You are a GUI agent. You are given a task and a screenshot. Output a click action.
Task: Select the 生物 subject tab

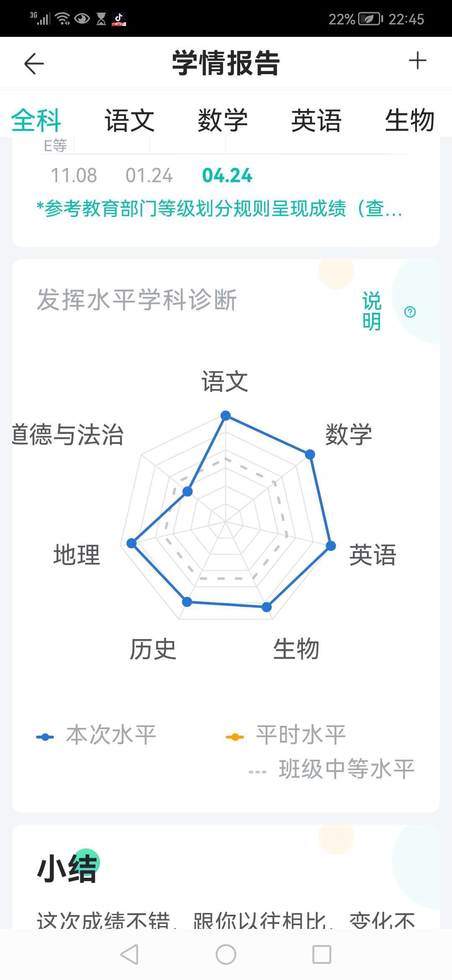tap(409, 121)
